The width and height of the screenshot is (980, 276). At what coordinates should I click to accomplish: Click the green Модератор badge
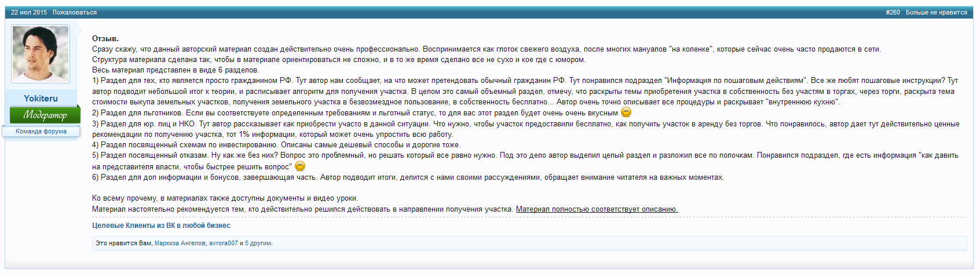pos(45,115)
